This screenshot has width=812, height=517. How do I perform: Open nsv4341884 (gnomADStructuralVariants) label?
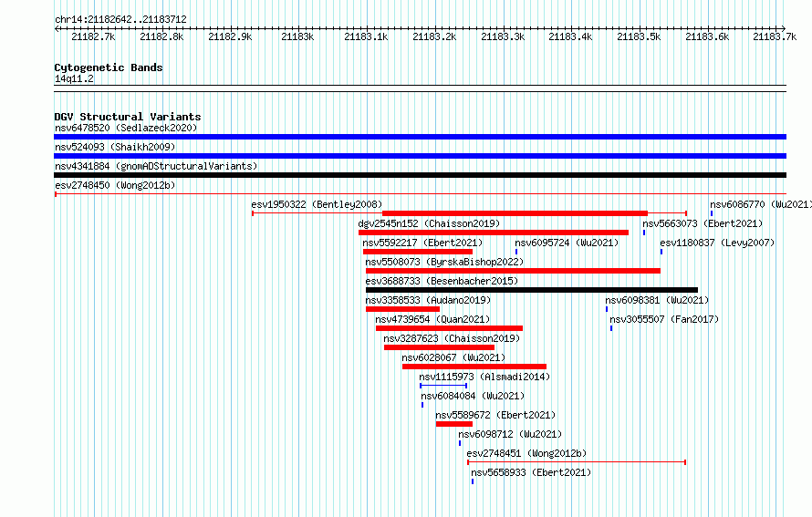coord(156,166)
